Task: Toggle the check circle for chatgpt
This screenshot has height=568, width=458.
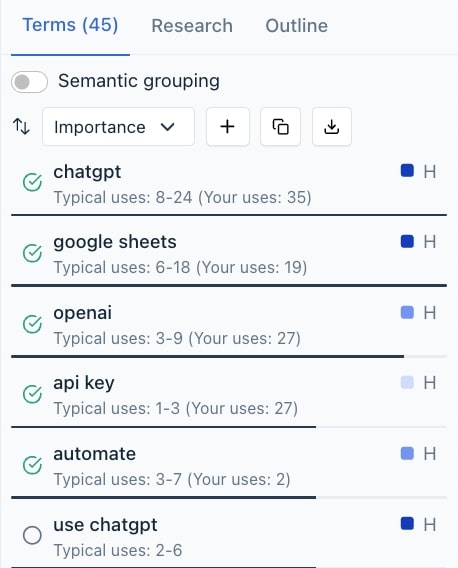Action: pos(32,182)
